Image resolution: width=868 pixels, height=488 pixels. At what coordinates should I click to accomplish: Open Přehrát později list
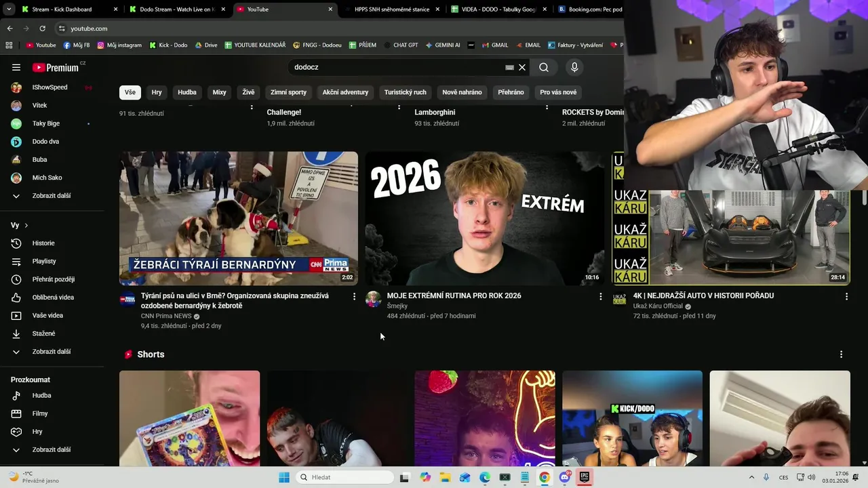pyautogui.click(x=52, y=279)
